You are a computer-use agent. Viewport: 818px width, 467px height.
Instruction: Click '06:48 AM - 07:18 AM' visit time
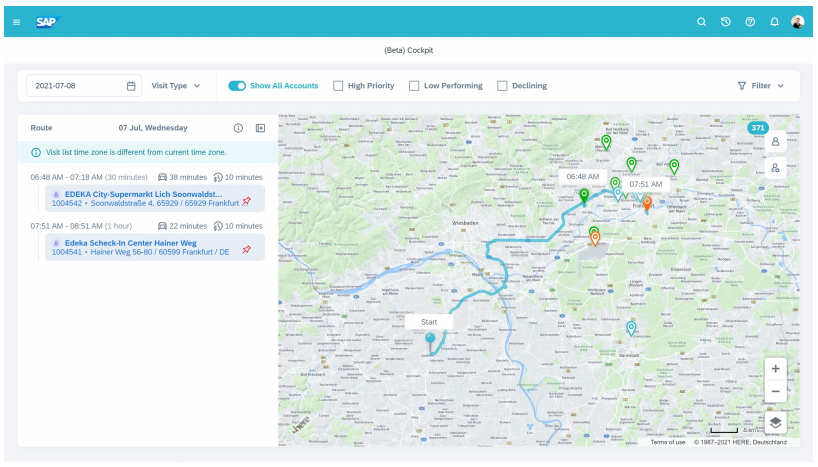[66, 177]
